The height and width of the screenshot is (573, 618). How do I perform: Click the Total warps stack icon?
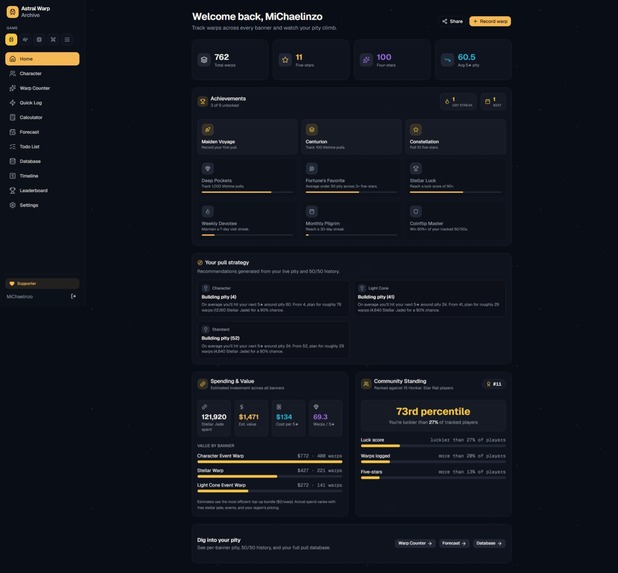point(204,60)
